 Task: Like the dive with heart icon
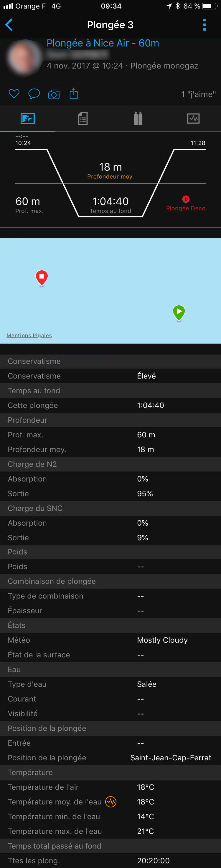14,94
